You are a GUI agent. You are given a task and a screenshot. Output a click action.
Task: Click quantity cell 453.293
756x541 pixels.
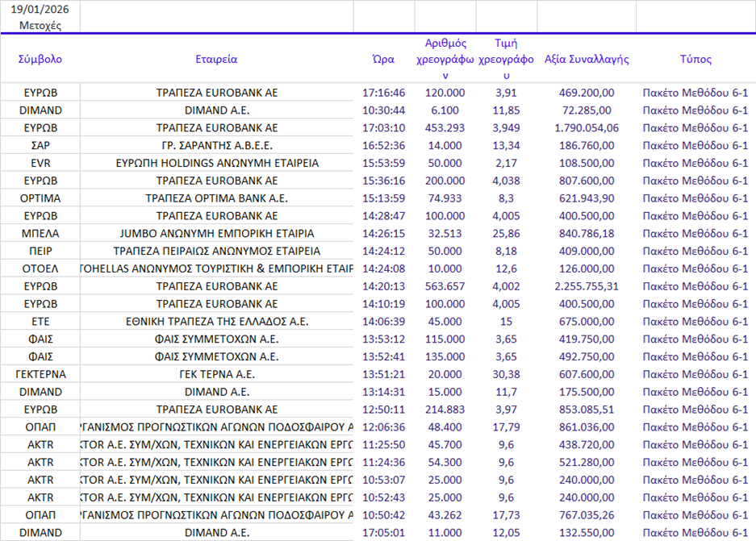pyautogui.click(x=445, y=128)
